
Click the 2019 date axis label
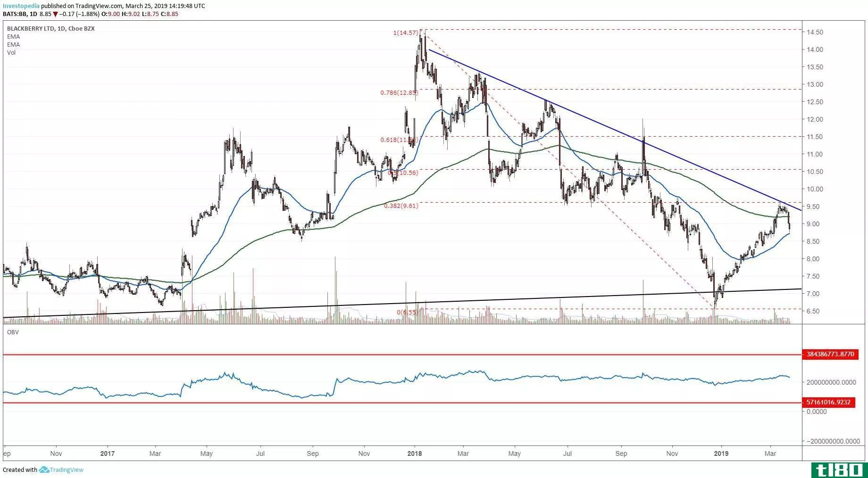[x=721, y=453]
